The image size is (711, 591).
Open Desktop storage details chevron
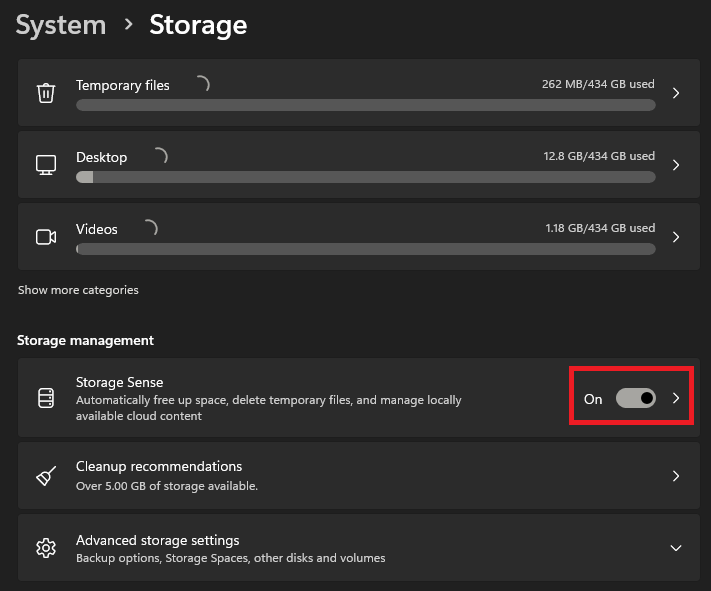[676, 165]
